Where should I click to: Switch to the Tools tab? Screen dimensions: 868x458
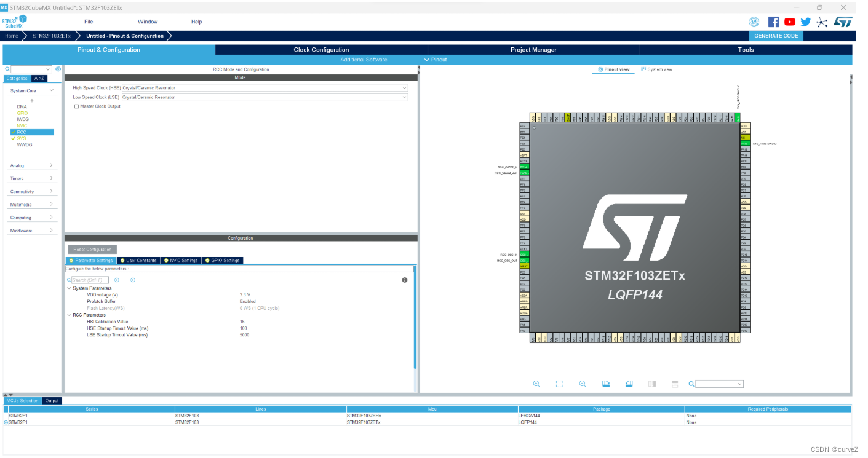pos(746,50)
